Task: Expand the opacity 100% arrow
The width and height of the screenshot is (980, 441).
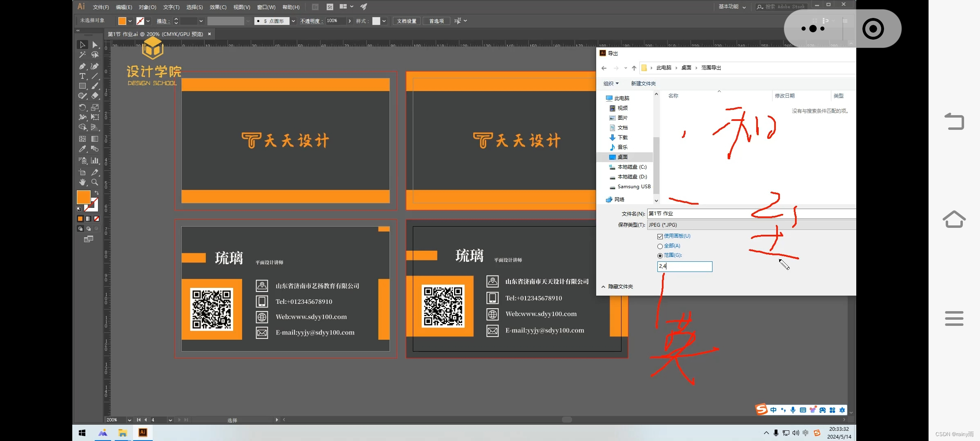Action: [350, 21]
